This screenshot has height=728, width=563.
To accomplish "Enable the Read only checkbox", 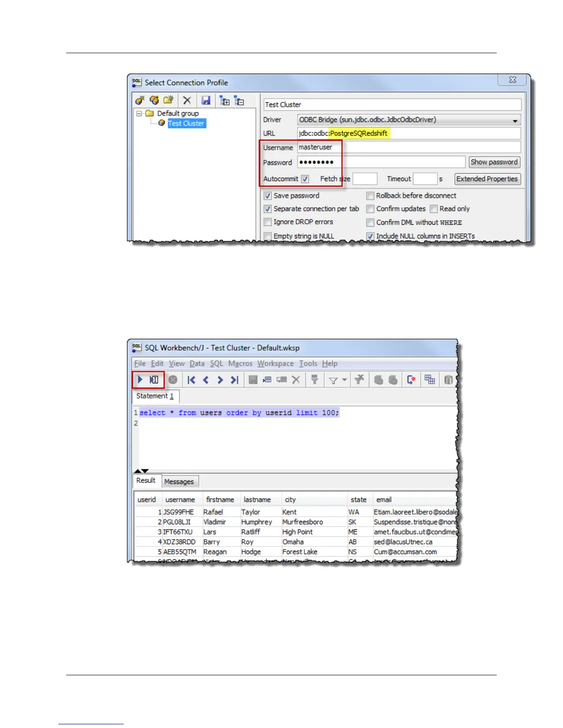I will [x=434, y=209].
